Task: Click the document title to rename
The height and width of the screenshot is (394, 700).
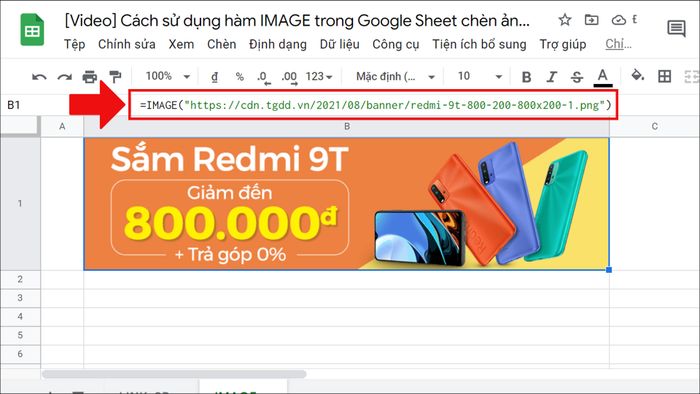Action: pos(297,21)
